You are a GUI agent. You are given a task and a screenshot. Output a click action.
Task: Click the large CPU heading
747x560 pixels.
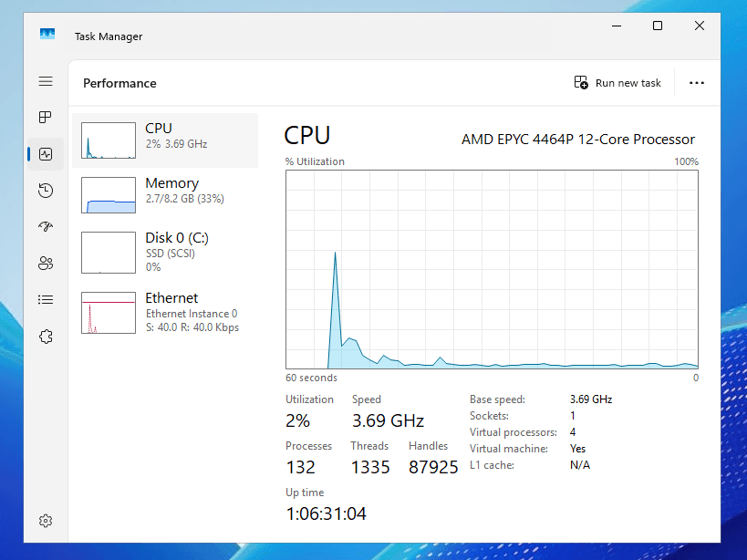307,135
